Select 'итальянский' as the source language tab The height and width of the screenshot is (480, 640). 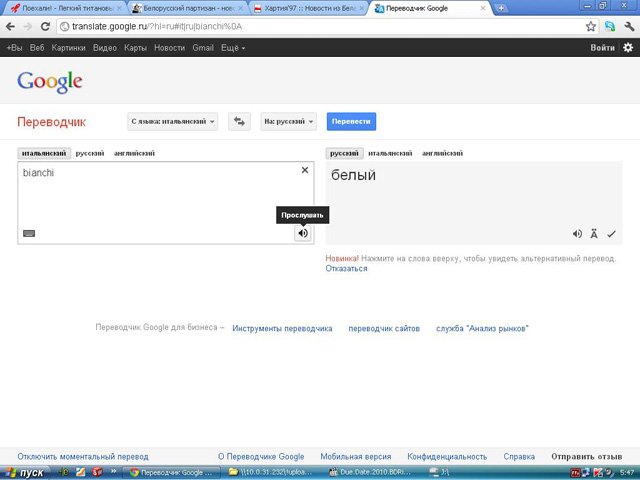tap(44, 153)
